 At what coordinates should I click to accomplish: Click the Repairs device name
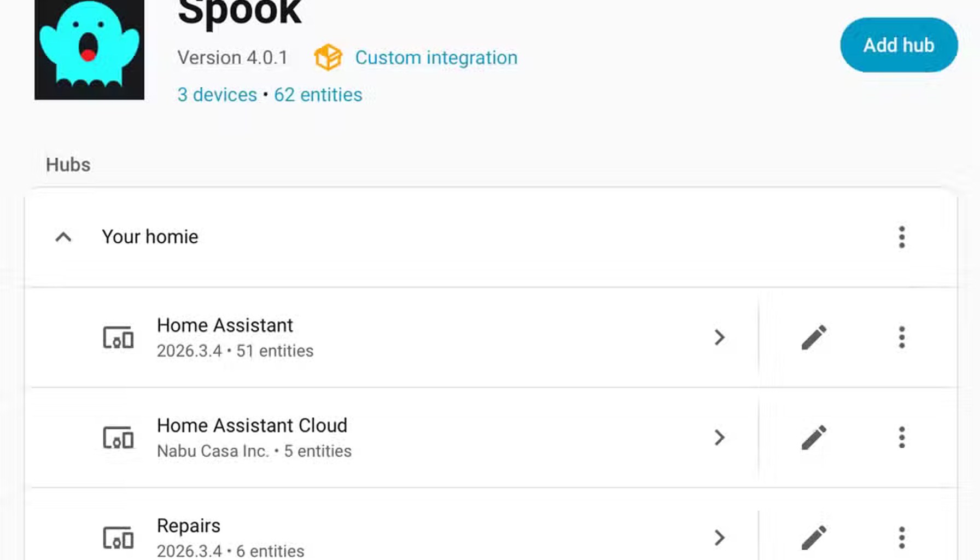(x=189, y=526)
